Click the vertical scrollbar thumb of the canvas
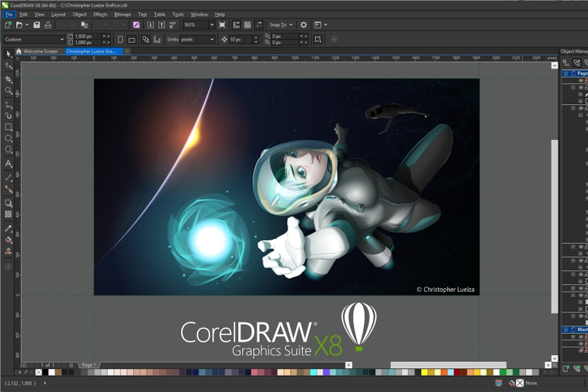This screenshot has height=392, width=588. click(555, 226)
